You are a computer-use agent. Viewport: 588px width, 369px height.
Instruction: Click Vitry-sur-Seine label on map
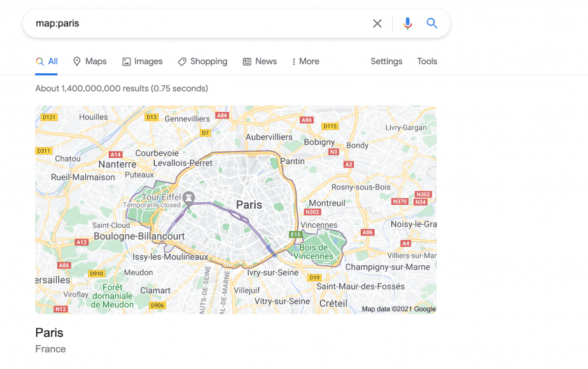[x=282, y=302]
